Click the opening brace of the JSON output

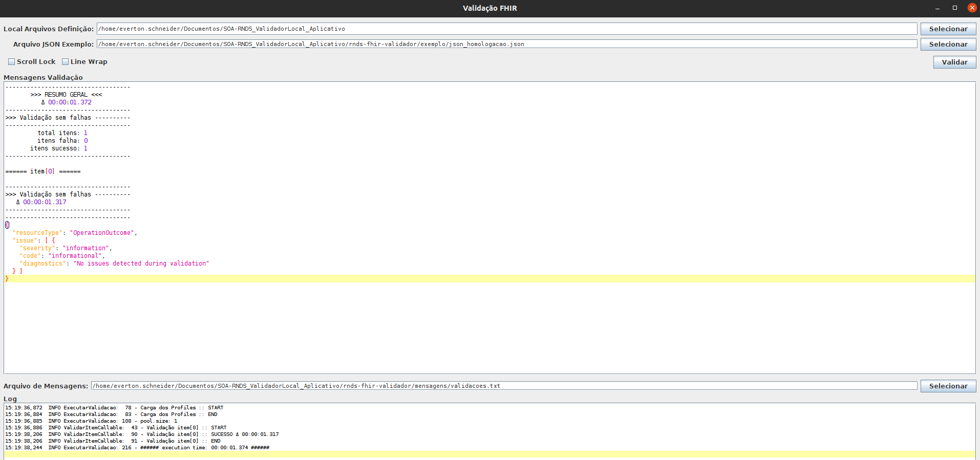coord(7,225)
